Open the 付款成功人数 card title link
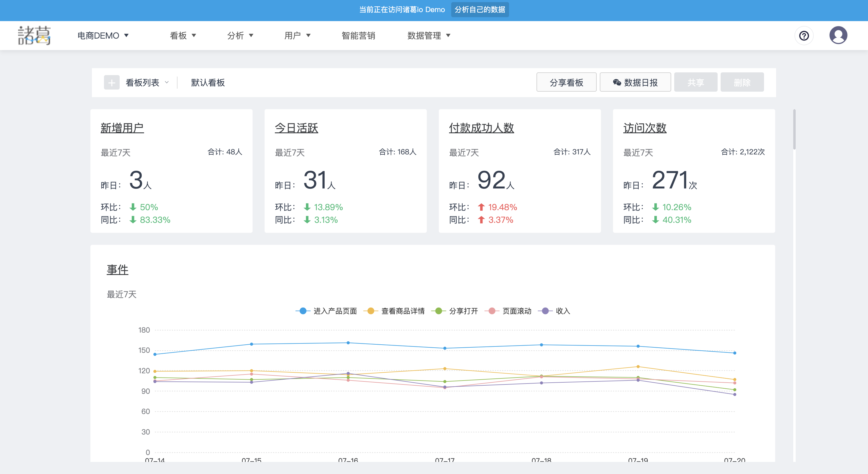The height and width of the screenshot is (474, 868). click(x=482, y=128)
